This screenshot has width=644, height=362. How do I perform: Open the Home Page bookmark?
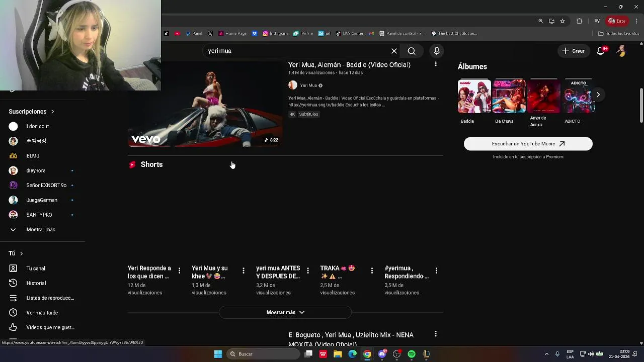pos(232,34)
